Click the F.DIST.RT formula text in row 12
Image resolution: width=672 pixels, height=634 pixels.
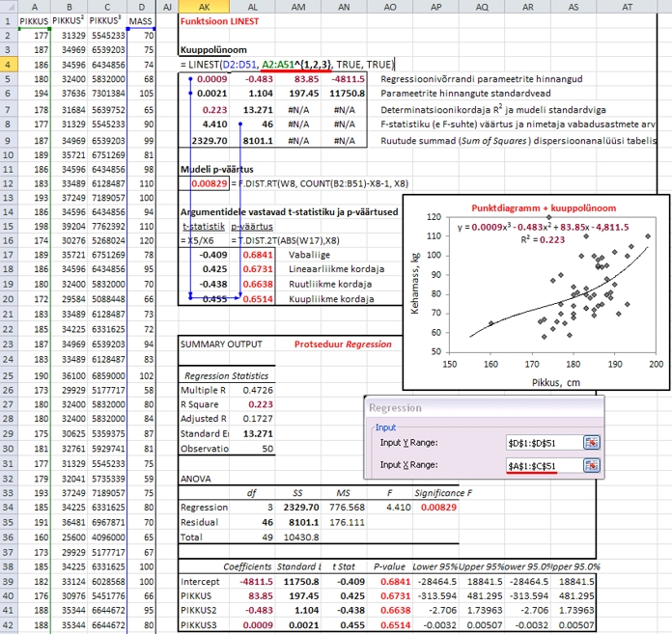pos(320,183)
